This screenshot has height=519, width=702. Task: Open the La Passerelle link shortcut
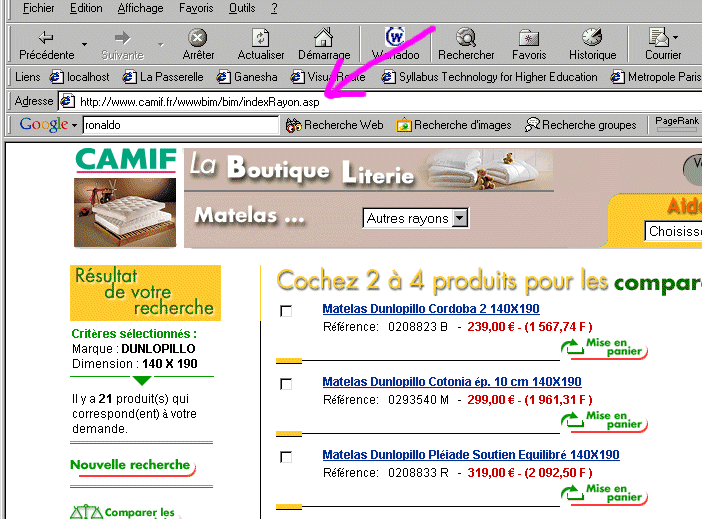coord(163,77)
